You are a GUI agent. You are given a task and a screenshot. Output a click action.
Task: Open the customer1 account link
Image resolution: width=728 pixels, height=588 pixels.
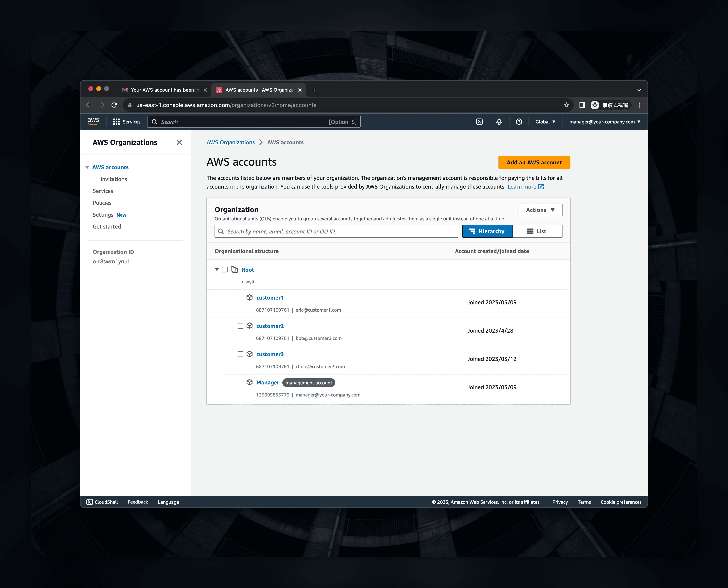[x=270, y=298]
